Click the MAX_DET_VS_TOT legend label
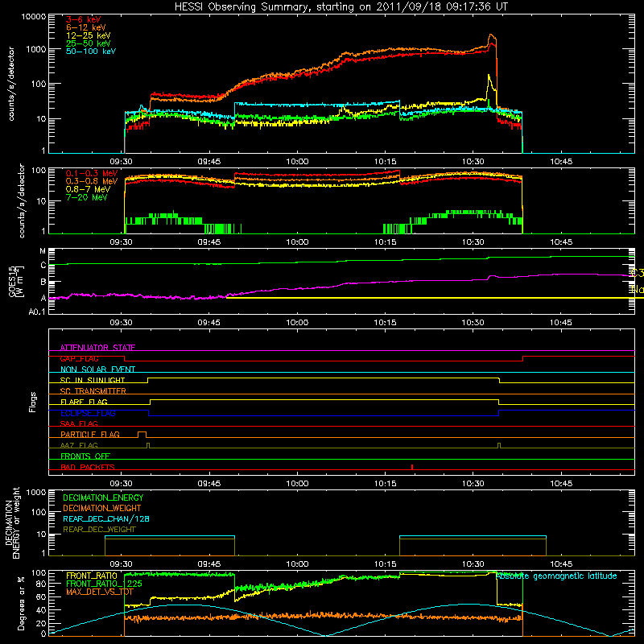 100,592
